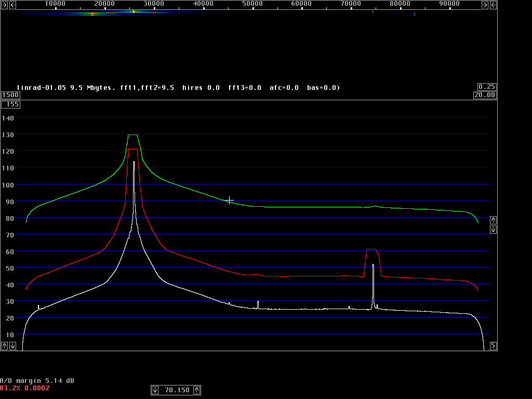Select the 155 box above the dB scale
Image resolution: width=532 pixels, height=399 pixels.
pos(10,104)
